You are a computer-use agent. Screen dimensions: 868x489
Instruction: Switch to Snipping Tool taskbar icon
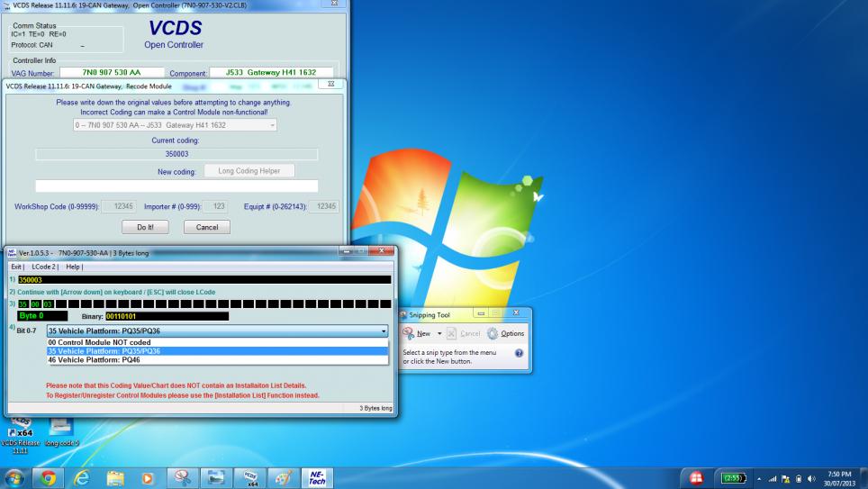tap(183, 477)
